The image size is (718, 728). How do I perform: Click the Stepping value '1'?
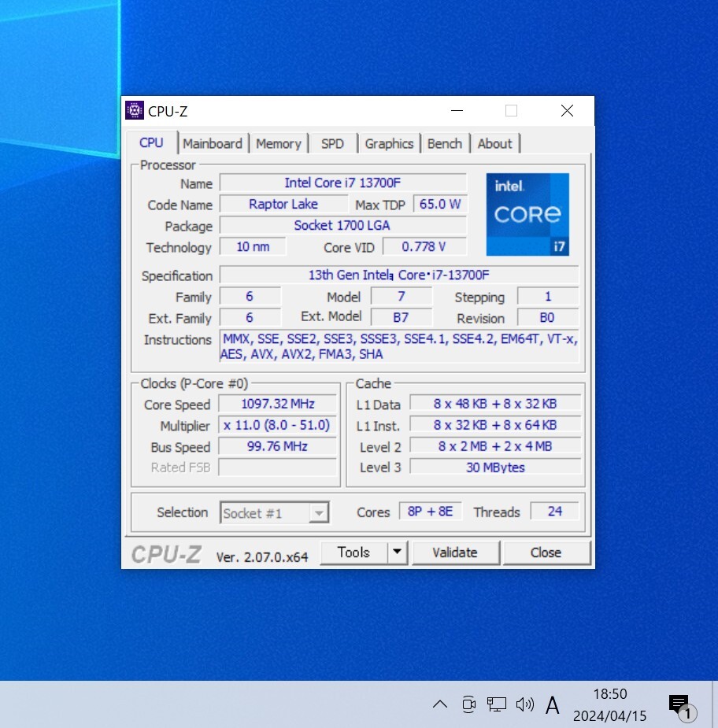coord(548,296)
